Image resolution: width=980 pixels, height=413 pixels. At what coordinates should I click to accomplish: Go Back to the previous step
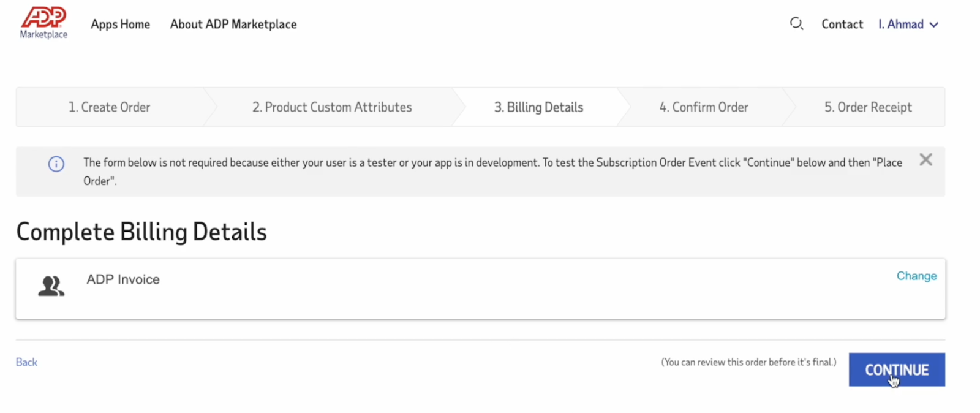[26, 362]
